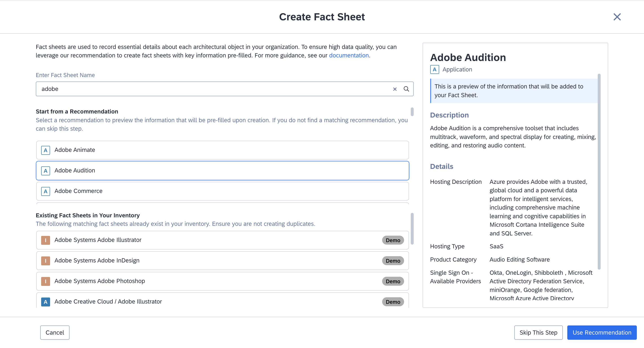
Task: Open existing Adobe Systems Adobe Illustrator fact sheet
Action: click(222, 240)
